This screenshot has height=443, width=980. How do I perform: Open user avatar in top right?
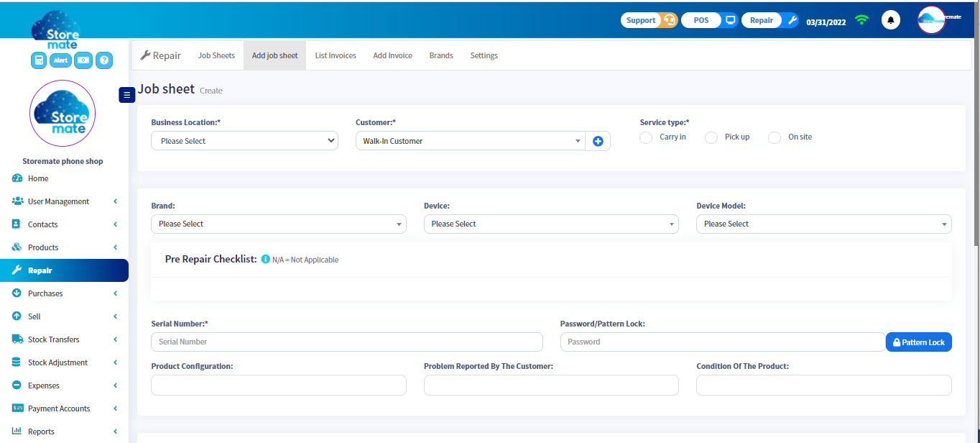pos(932,20)
